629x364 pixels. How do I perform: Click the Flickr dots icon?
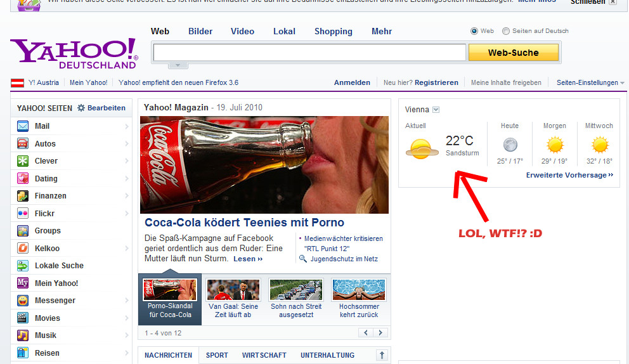23,213
